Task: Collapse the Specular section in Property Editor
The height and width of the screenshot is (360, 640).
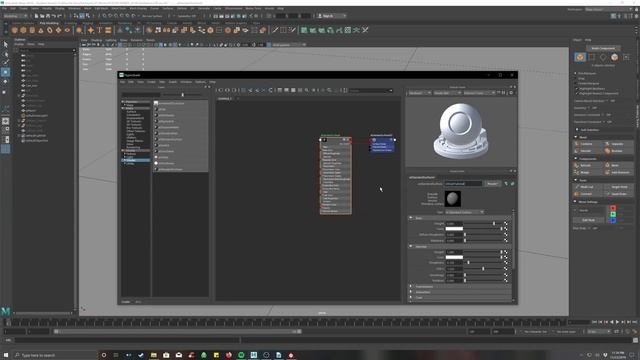Action: pyautogui.click(x=411, y=247)
